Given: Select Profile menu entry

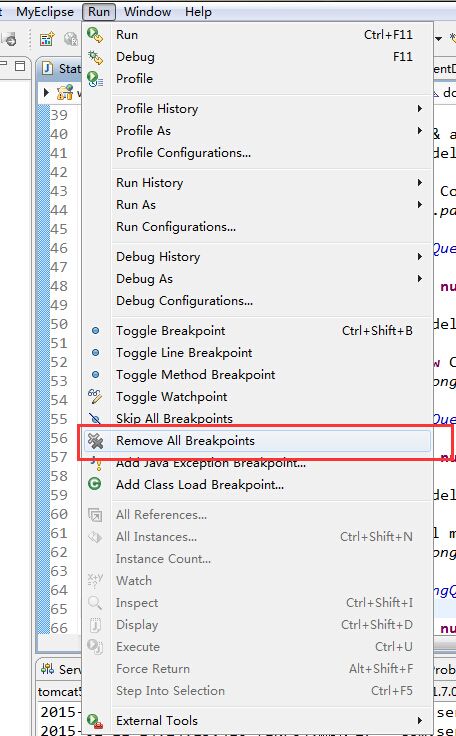Looking at the screenshot, I should point(257,79).
